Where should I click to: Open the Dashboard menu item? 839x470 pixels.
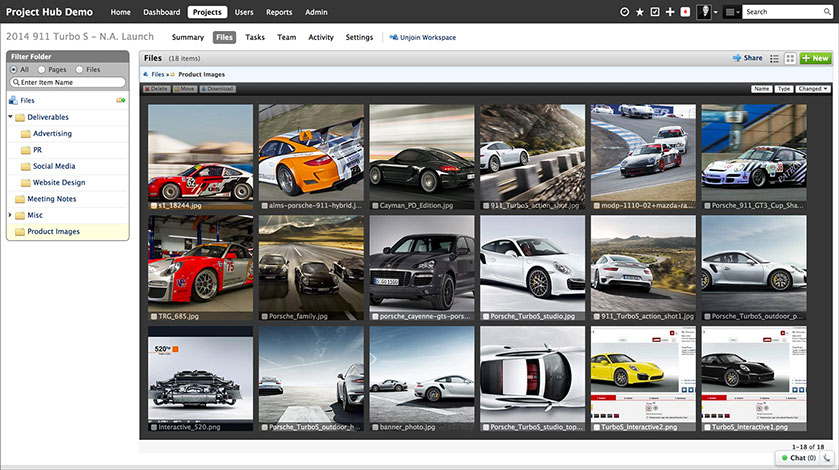coord(159,12)
